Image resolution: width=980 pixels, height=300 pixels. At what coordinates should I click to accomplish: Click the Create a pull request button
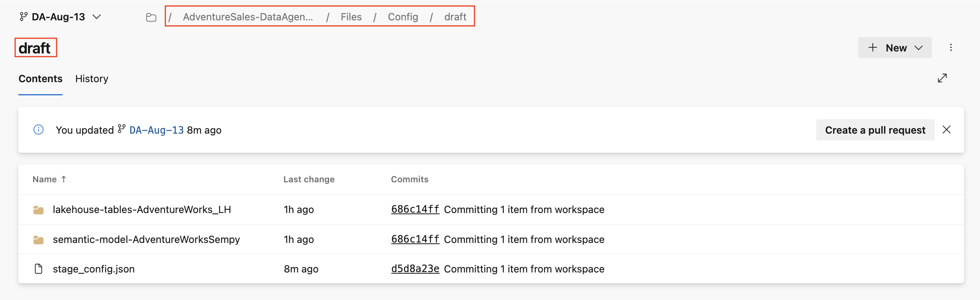tap(875, 130)
